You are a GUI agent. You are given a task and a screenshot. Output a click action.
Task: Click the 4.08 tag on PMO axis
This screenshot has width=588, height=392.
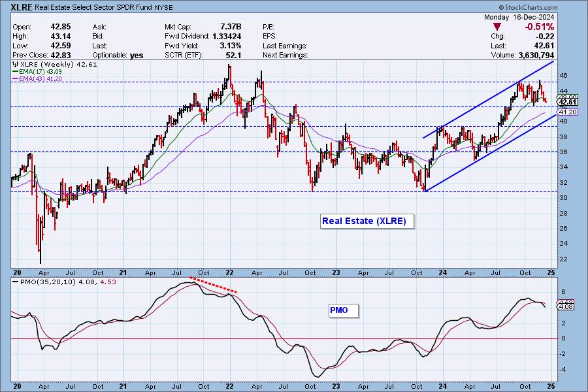pyautogui.click(x=566, y=306)
